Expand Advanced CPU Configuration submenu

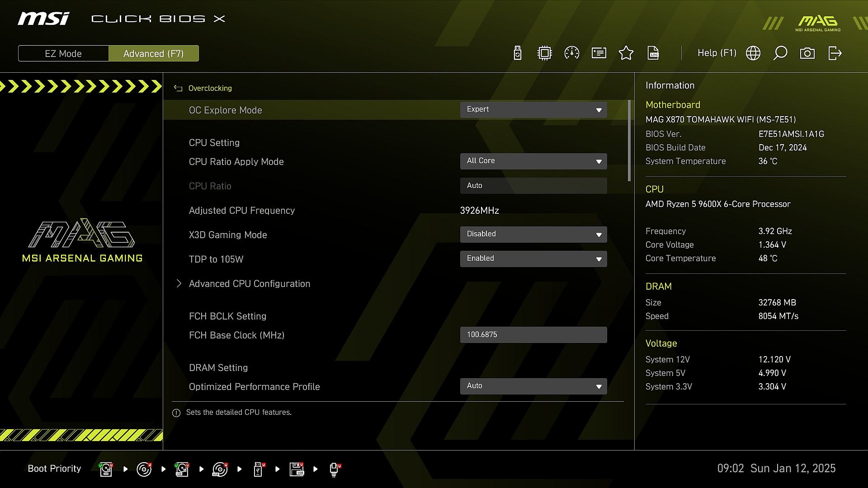coord(249,284)
